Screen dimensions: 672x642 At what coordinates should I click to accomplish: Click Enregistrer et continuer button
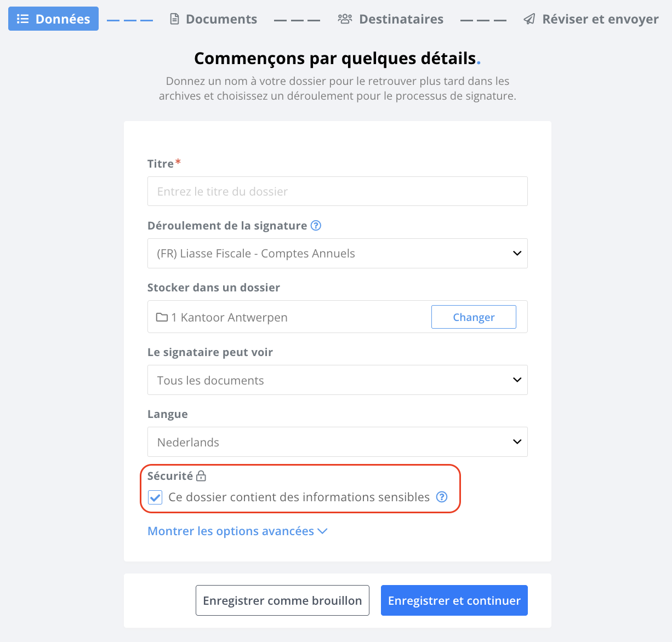454,600
